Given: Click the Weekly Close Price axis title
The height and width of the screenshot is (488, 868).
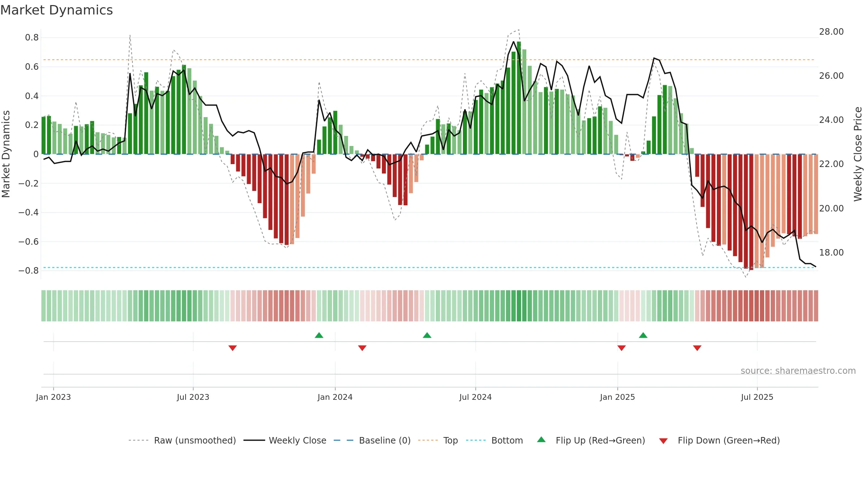Looking at the screenshot, I should coord(858,154).
